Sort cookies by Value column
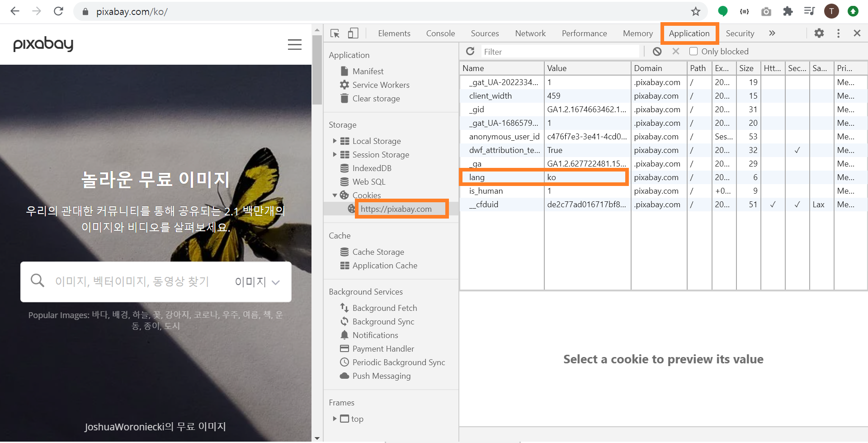Screen dimensions: 868x443 point(588,68)
